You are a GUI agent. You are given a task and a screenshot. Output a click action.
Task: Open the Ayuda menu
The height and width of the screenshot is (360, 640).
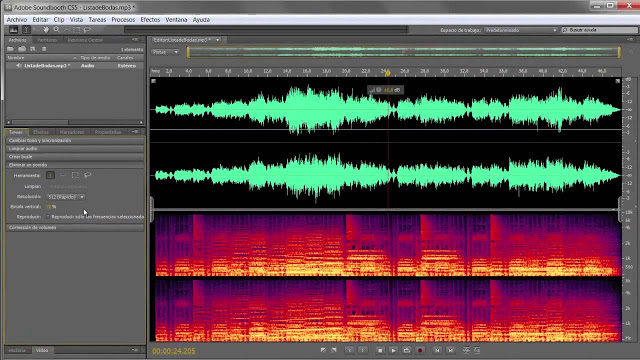(201, 20)
